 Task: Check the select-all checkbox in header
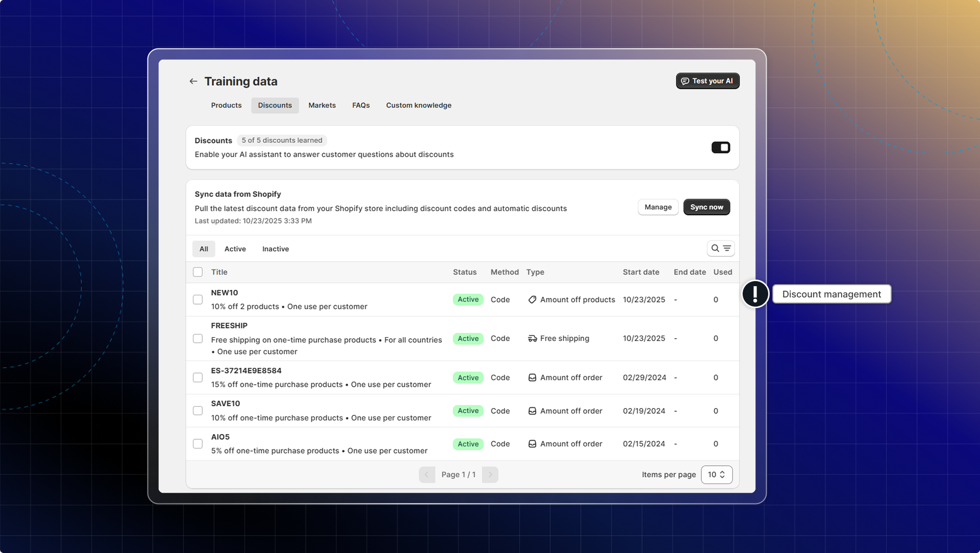[x=198, y=272]
